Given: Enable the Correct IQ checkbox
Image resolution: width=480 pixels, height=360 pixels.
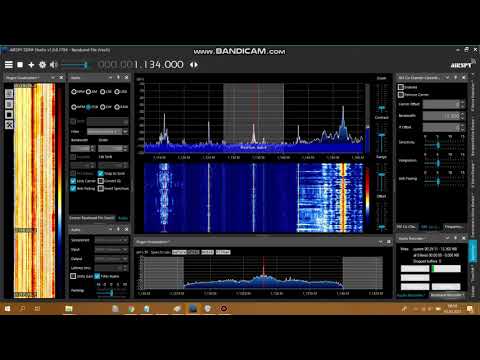Looking at the screenshot, I should click(x=101, y=181).
